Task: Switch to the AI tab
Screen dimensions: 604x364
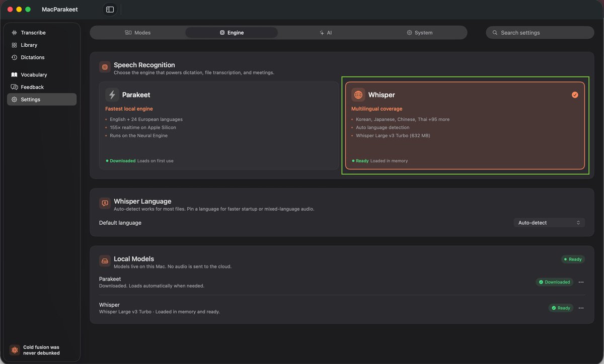Action: [326, 33]
